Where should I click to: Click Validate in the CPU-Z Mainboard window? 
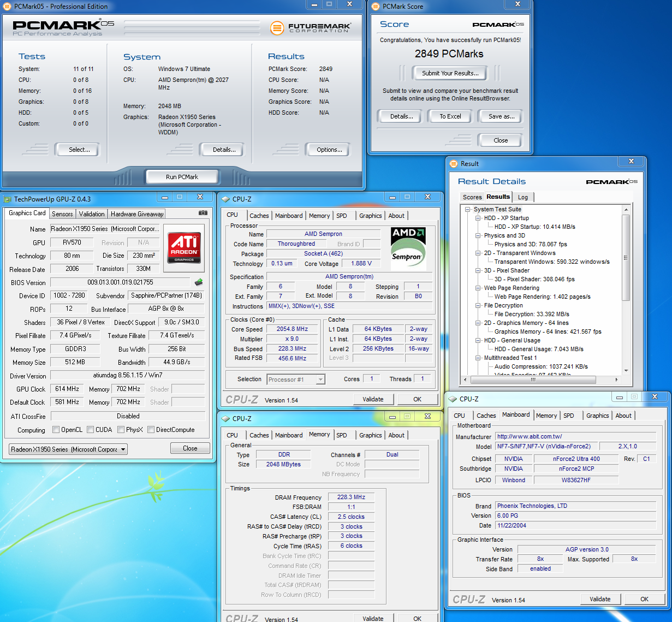coord(600,599)
